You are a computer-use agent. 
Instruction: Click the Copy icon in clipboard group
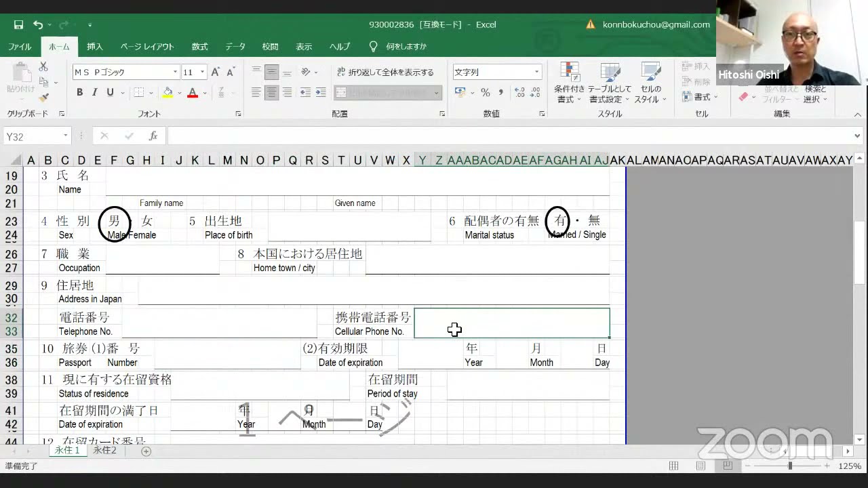tap(43, 82)
